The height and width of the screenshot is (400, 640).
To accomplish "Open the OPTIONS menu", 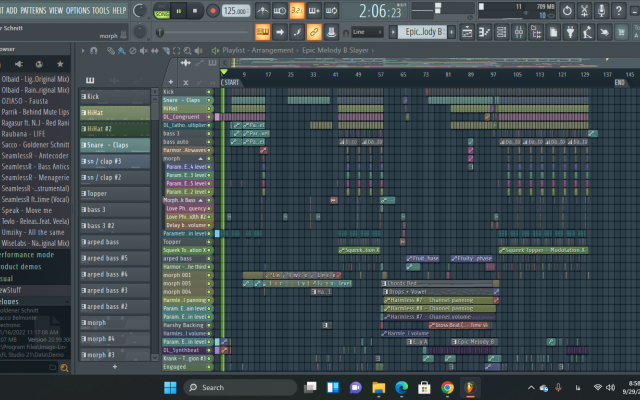I will pos(78,10).
